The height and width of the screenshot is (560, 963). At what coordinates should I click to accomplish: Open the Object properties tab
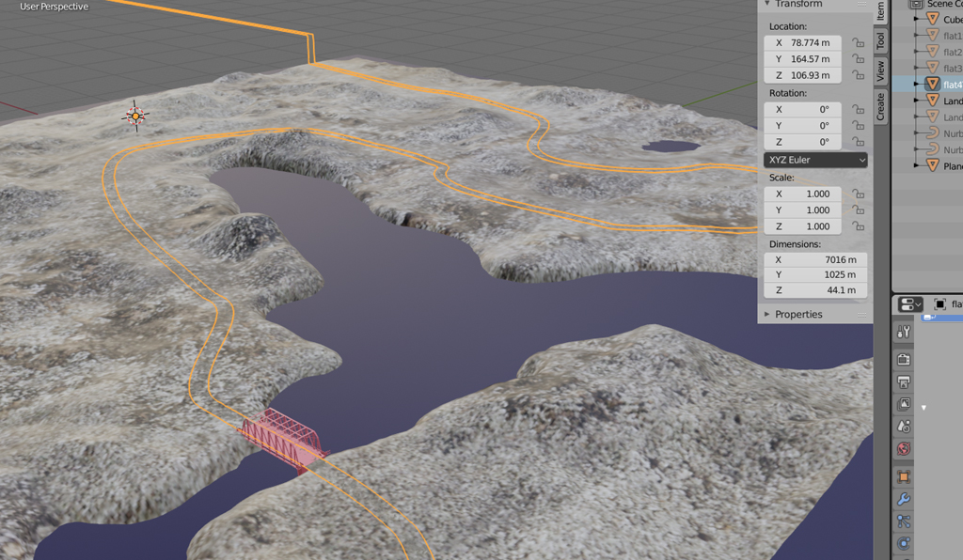[x=904, y=476]
